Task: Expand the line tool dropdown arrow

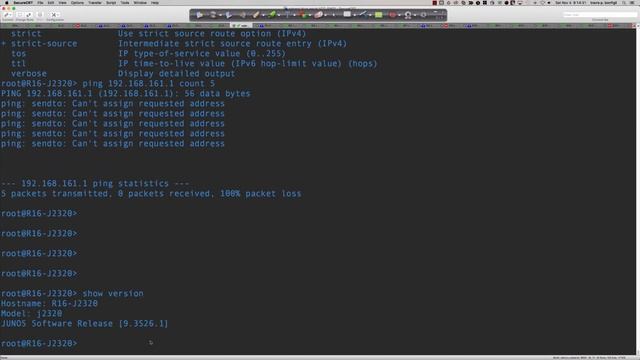Action: click(x=370, y=16)
